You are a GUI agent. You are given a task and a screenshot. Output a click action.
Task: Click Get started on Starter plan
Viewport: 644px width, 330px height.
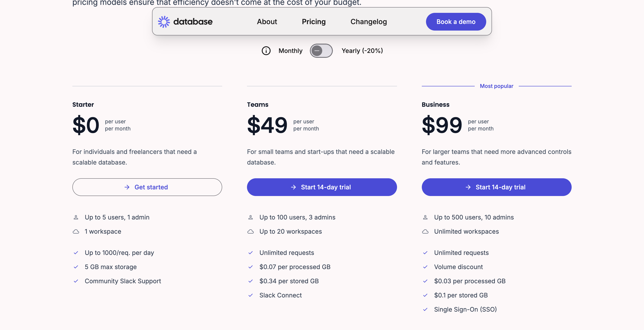coord(147,187)
